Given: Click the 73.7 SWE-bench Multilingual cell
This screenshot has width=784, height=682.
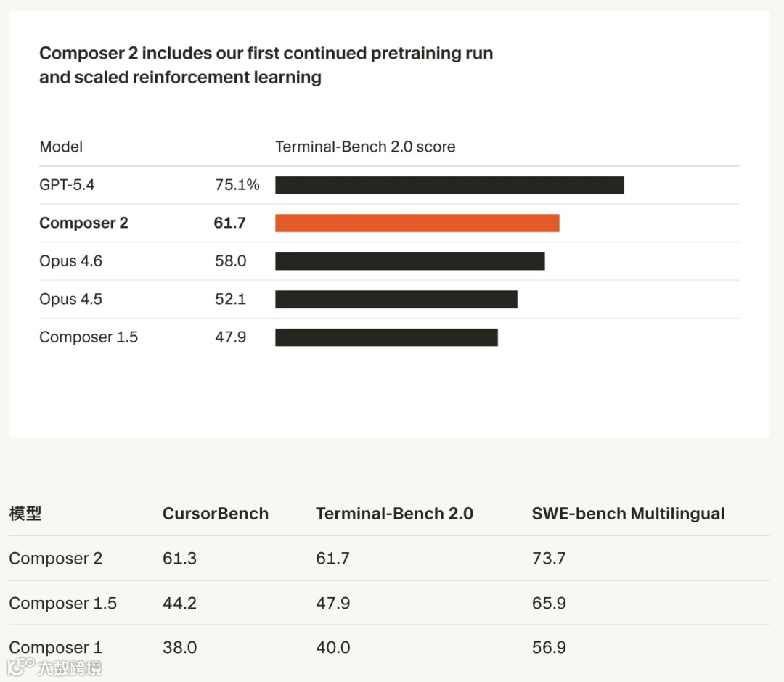Looking at the screenshot, I should tap(548, 559).
